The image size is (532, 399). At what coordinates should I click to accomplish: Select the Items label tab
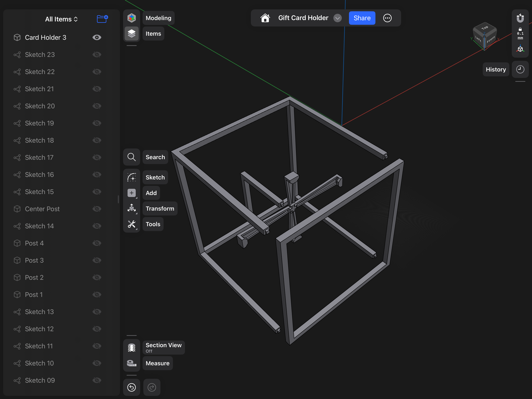[153, 34]
